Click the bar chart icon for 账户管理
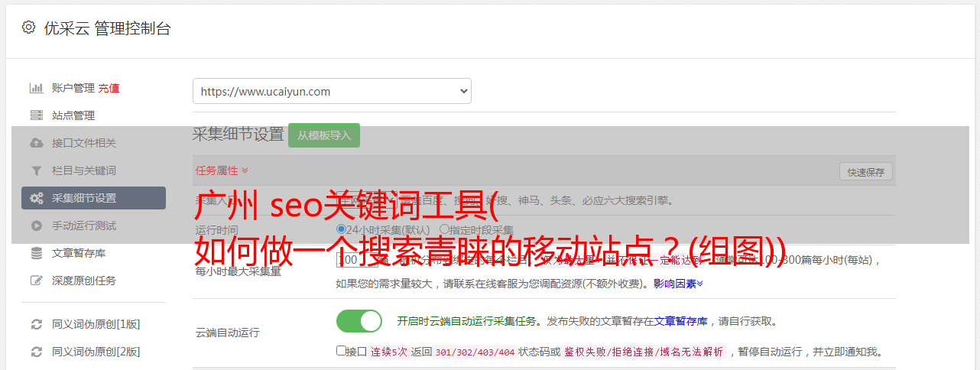This screenshot has height=370, width=980. (36, 88)
